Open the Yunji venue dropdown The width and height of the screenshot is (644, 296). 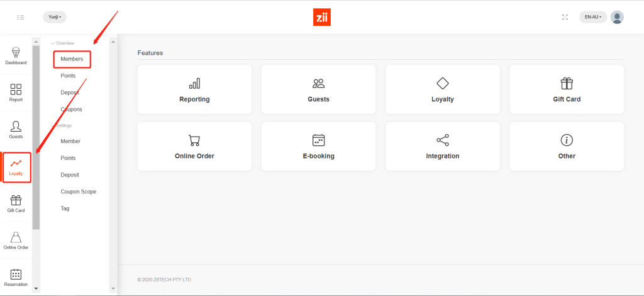[x=55, y=17]
